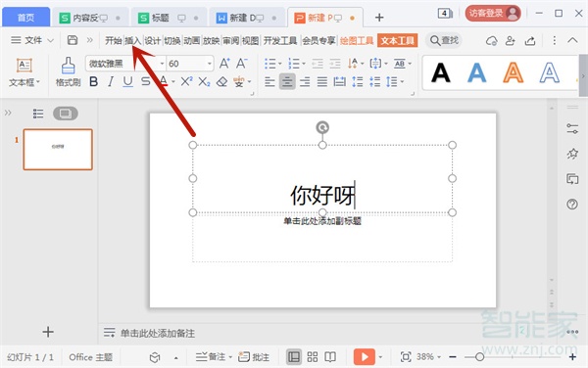The image size is (588, 368).
Task: Select the black text style A preset
Action: [x=441, y=72]
